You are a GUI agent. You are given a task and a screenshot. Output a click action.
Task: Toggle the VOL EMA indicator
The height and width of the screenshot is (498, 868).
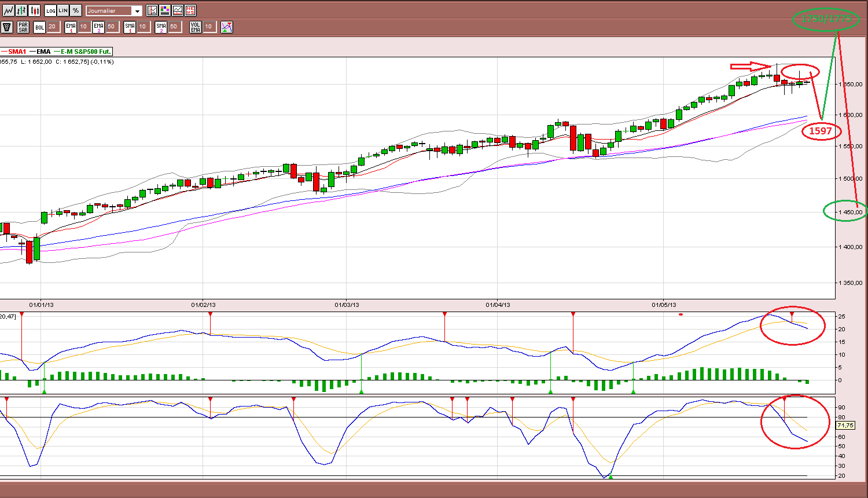[x=196, y=27]
